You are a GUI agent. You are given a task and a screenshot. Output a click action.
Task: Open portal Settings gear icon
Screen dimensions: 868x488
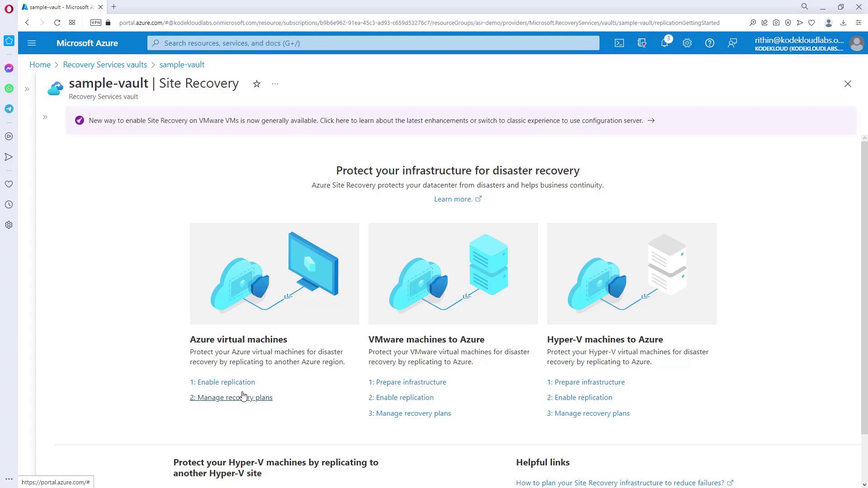pyautogui.click(x=687, y=43)
